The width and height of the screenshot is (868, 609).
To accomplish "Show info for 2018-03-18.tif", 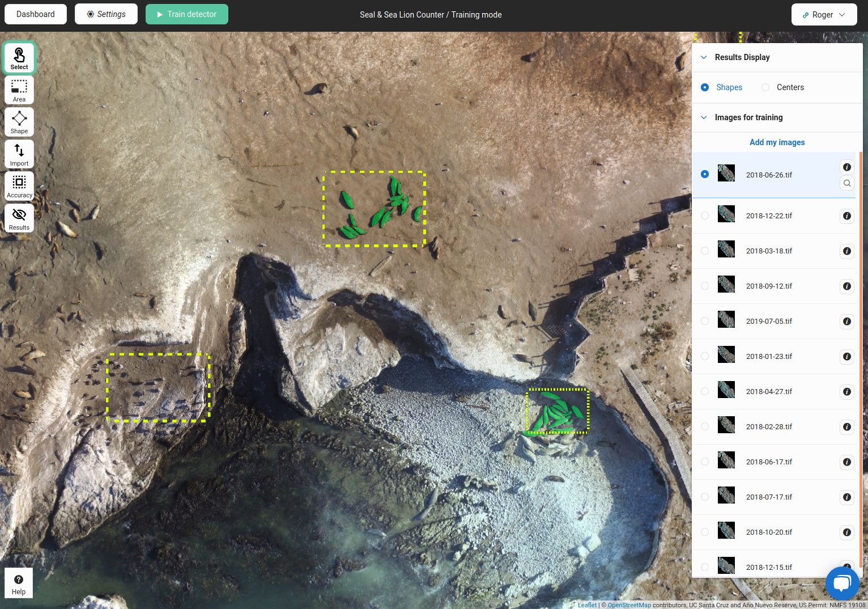I will click(847, 251).
